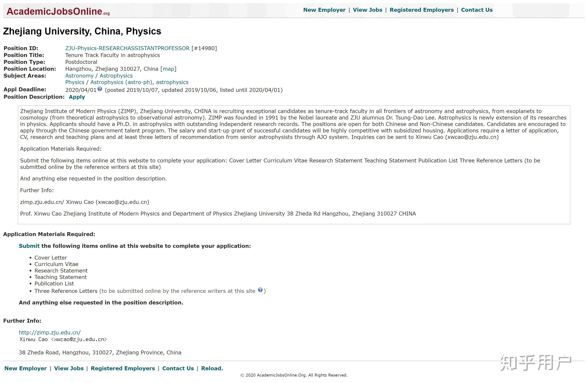Open footer Registered Employers link
Screen dimensions: 588x383
123,369
